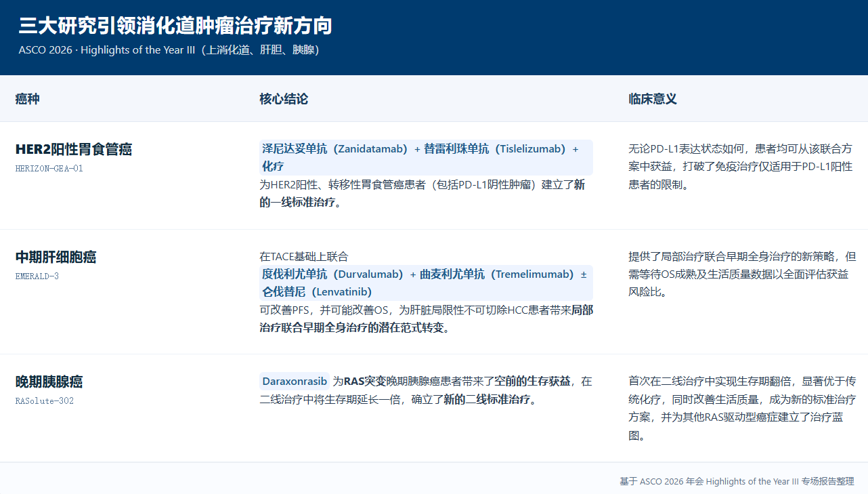Click the sentence starting 提供了局部治疗联合早期全身治疗

click(x=742, y=274)
